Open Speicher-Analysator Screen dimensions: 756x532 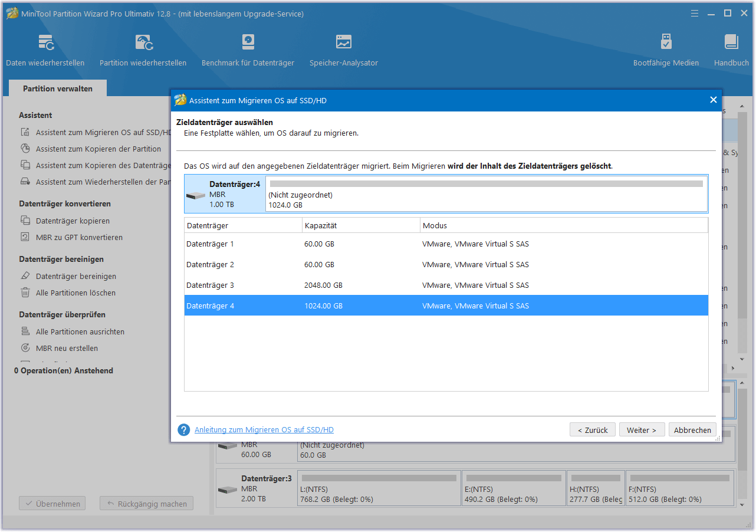[x=344, y=51]
